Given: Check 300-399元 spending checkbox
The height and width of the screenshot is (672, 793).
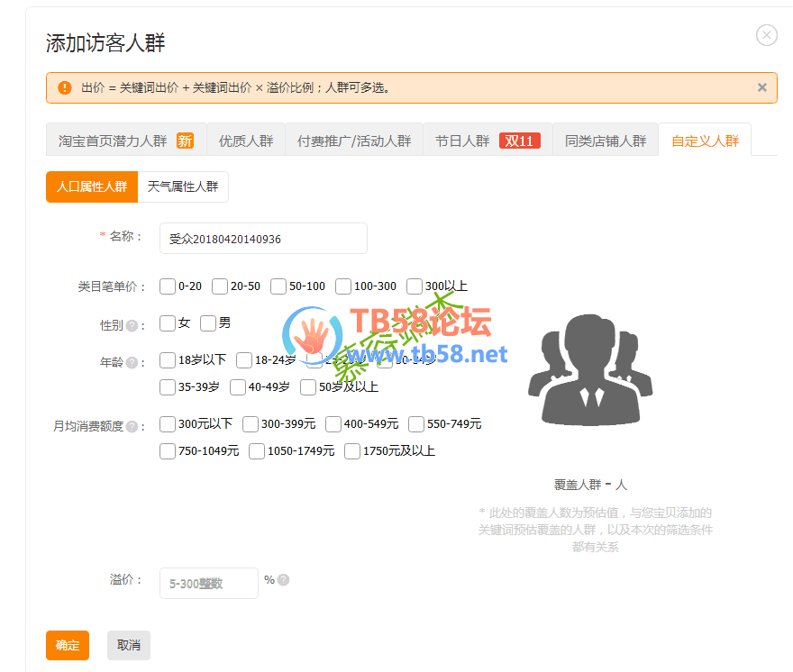Looking at the screenshot, I should tap(251, 424).
